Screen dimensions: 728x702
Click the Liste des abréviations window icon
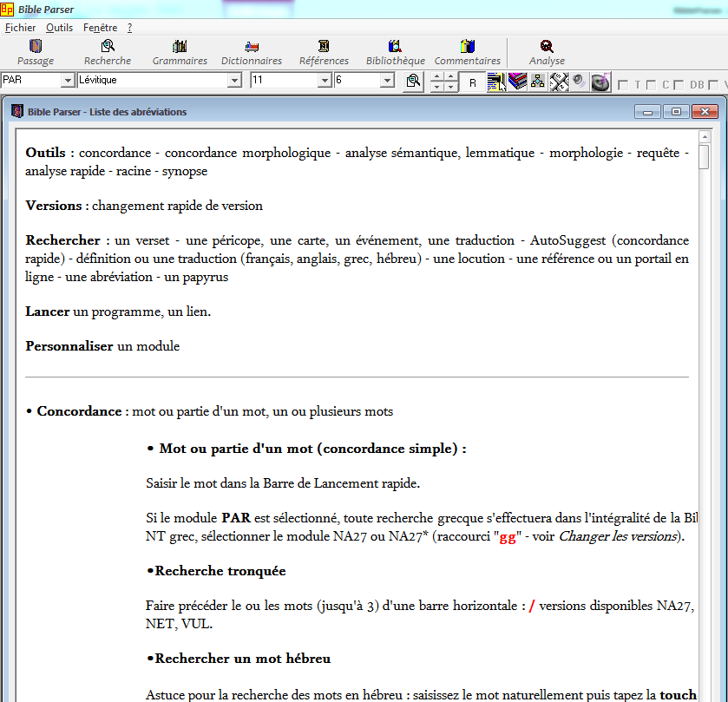[17, 111]
